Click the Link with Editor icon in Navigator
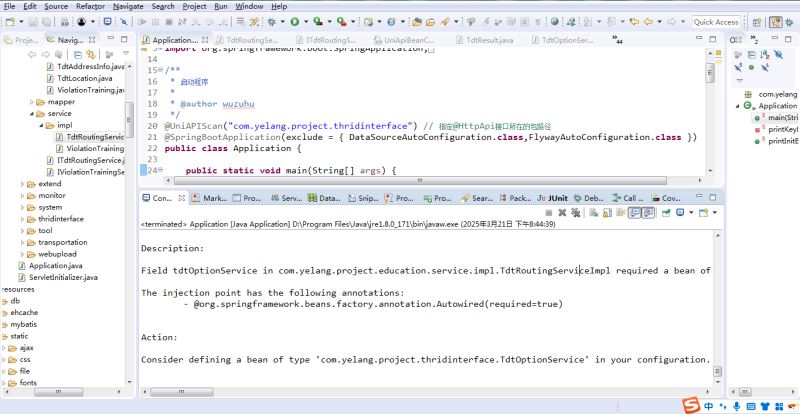Screen dimensions: 800x414 click(x=91, y=55)
